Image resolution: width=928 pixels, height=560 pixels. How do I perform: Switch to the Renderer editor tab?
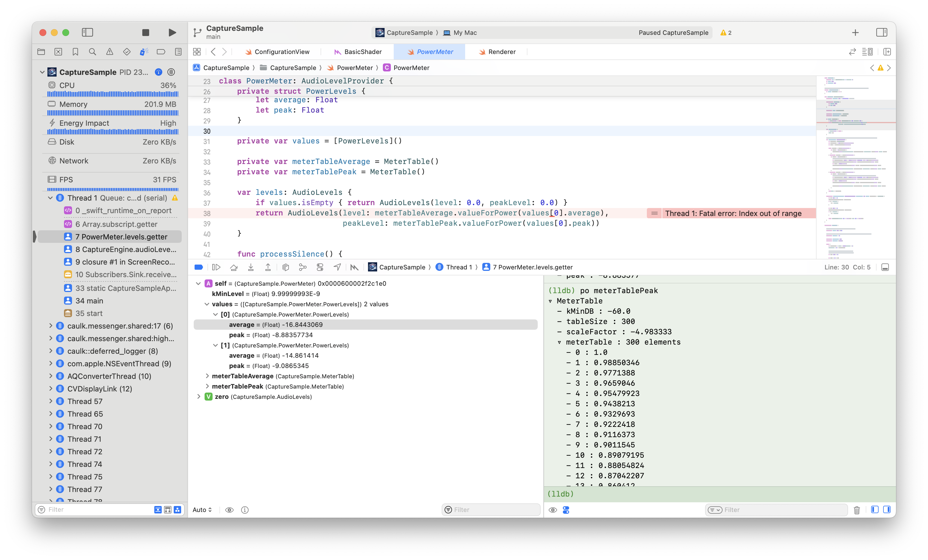(x=497, y=52)
